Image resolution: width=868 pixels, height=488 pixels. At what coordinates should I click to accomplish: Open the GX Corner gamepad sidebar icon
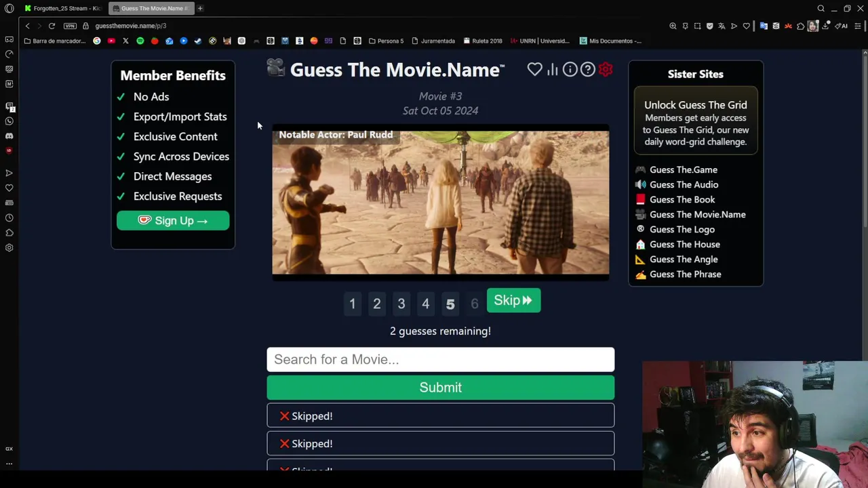[x=9, y=39]
